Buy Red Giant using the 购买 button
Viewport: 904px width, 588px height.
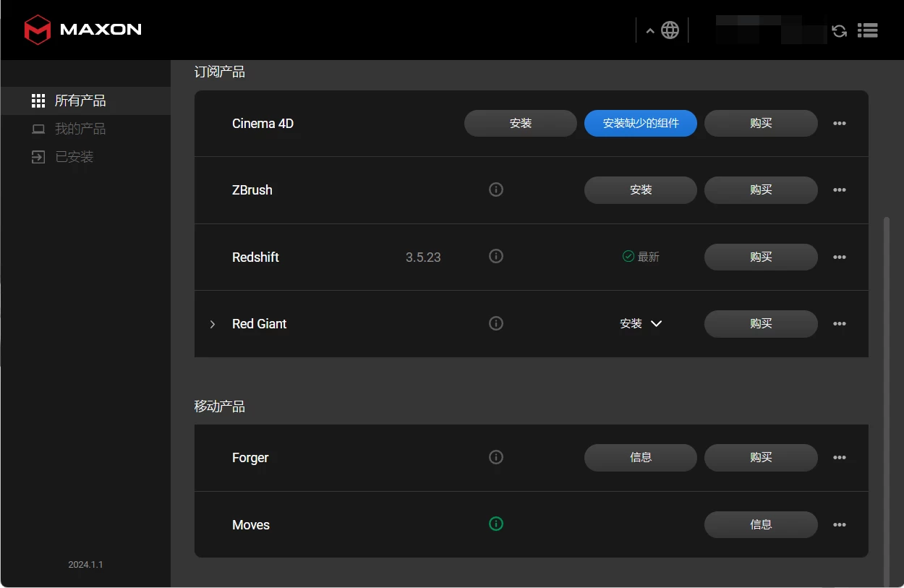click(761, 324)
